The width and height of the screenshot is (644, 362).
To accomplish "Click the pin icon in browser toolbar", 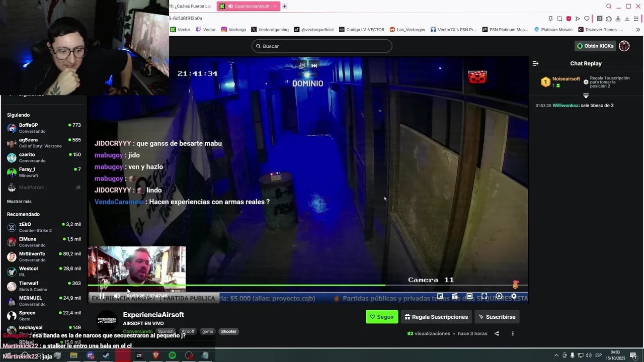I will coord(550,19).
